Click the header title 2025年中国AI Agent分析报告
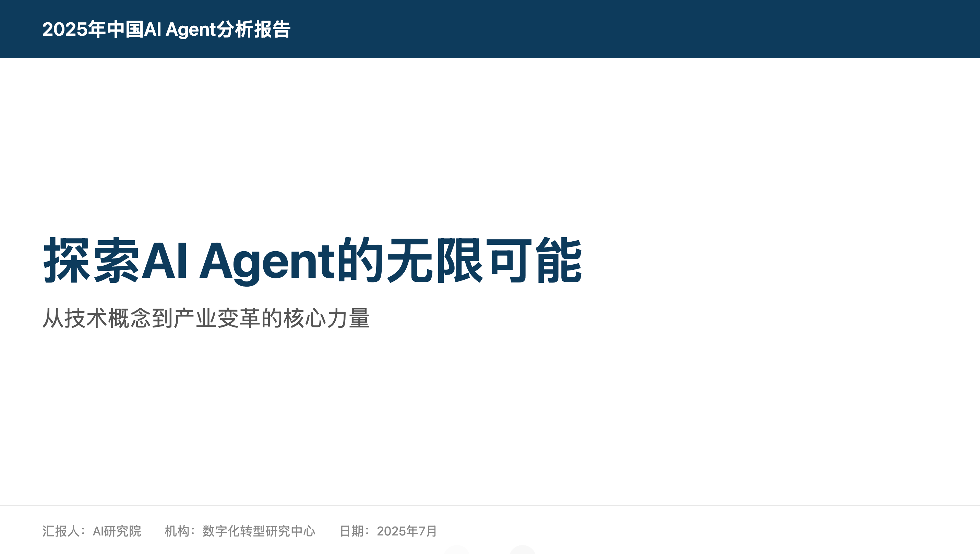980x554 pixels. tap(166, 29)
